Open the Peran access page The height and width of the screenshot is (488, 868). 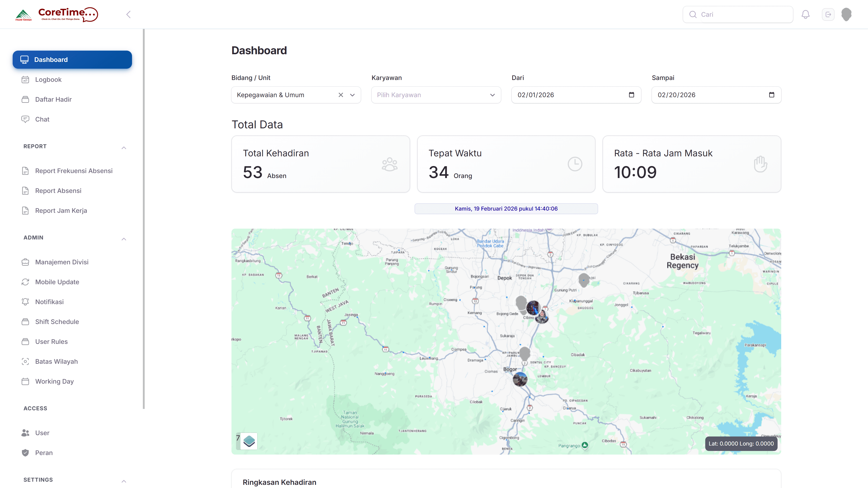44,453
